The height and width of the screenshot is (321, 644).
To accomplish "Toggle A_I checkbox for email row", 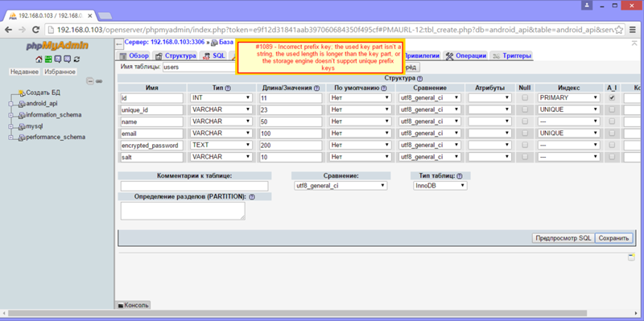I will [x=612, y=134].
